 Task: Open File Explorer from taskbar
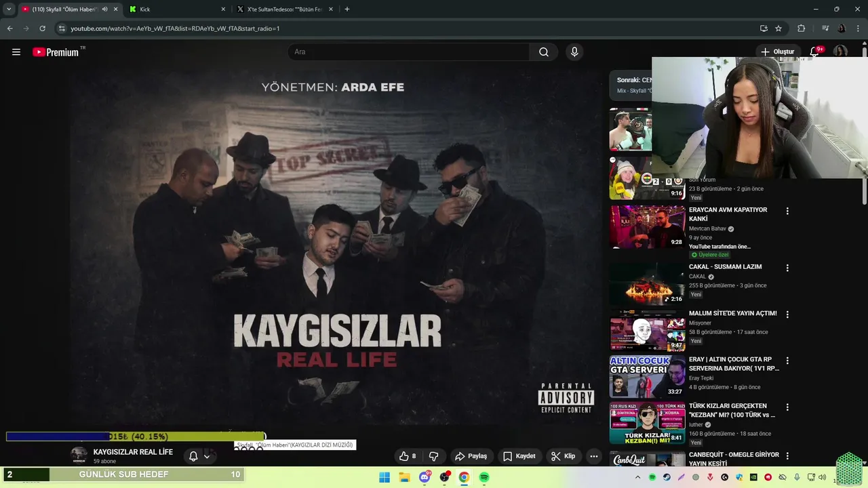[404, 477]
